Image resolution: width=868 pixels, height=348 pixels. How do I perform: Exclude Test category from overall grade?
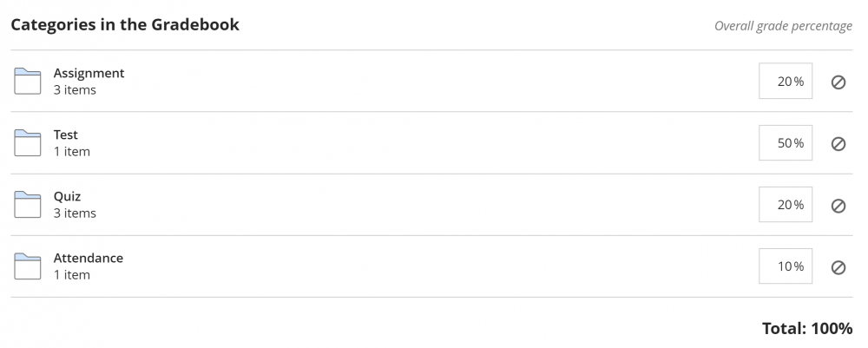[x=838, y=143]
